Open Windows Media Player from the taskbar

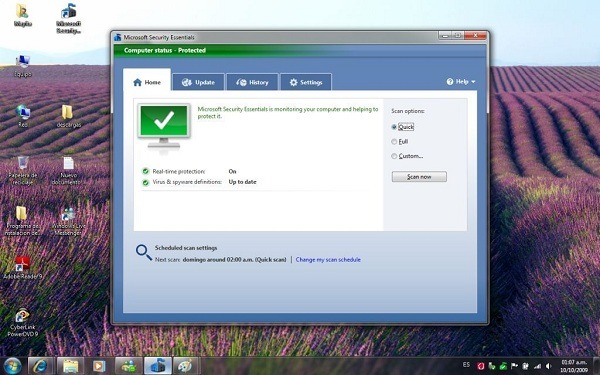pyautogui.click(x=99, y=366)
